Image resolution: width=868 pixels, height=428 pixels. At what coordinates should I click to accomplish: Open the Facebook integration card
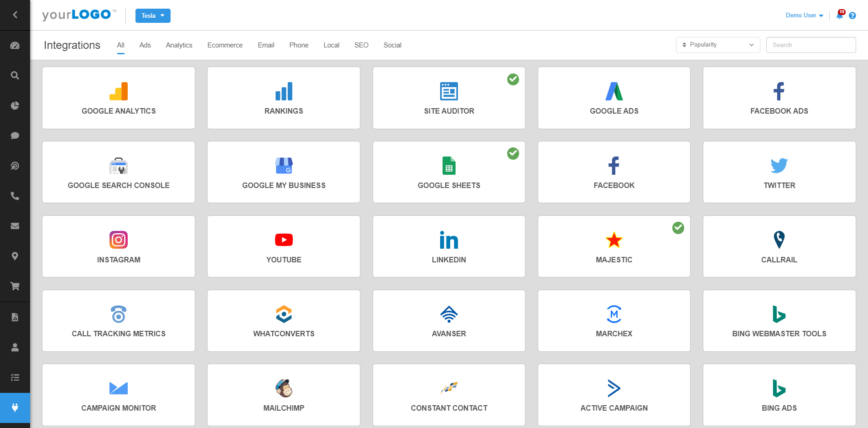point(614,172)
